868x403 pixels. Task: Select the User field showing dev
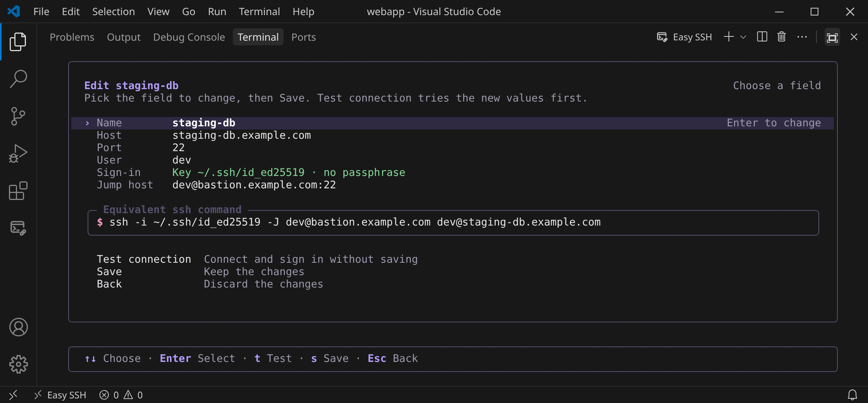[453, 160]
